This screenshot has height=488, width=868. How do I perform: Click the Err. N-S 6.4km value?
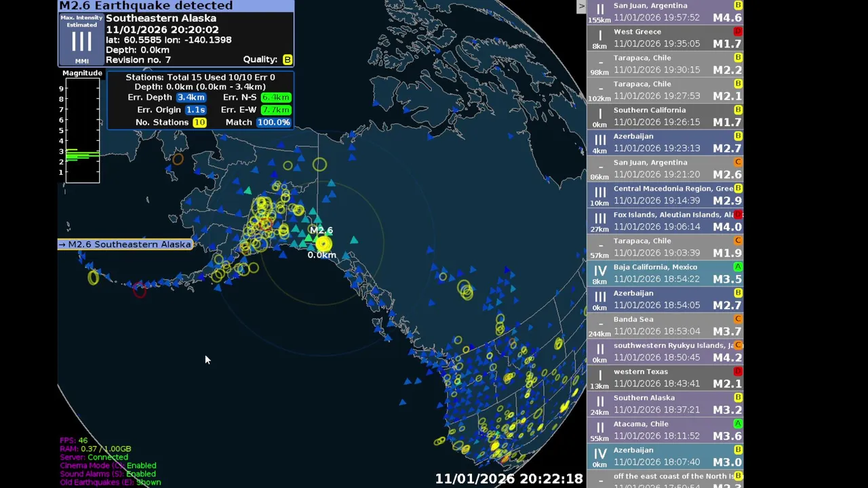[275, 98]
